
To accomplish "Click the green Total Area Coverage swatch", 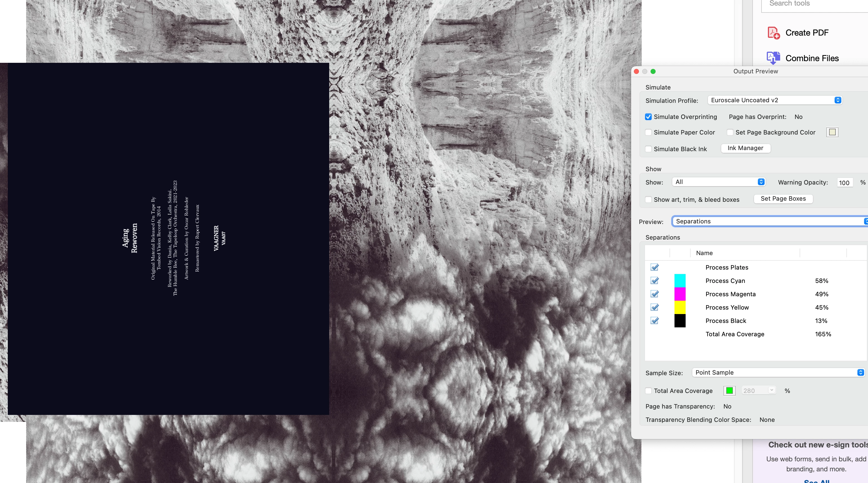I will 729,391.
